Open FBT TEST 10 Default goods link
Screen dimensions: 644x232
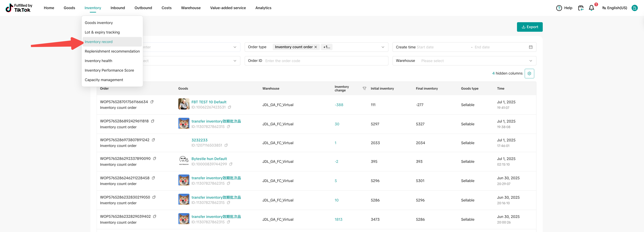coord(209,102)
